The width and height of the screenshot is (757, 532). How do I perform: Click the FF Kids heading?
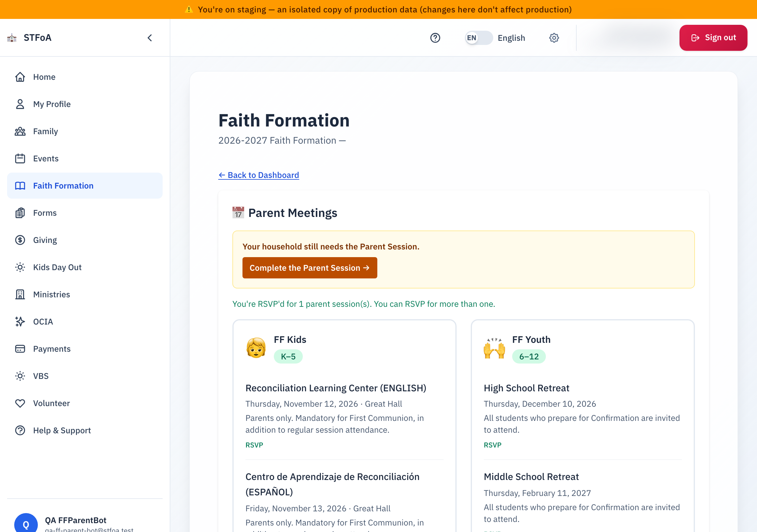coord(290,340)
